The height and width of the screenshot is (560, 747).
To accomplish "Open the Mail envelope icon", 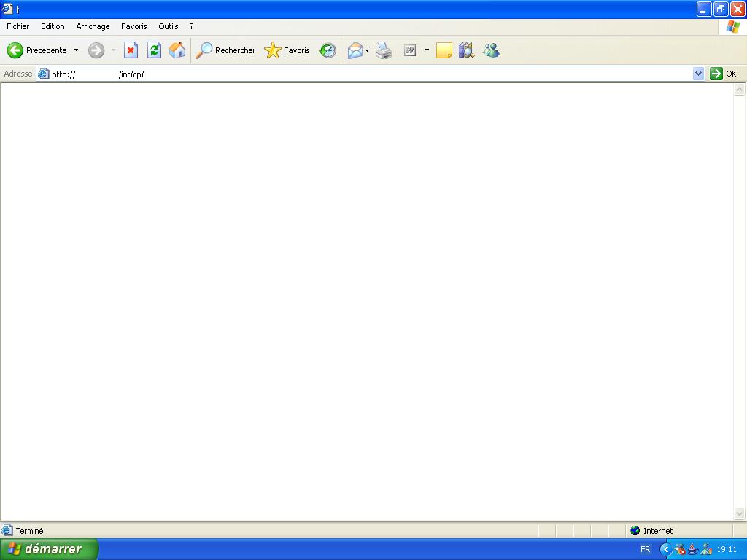I will (x=355, y=50).
